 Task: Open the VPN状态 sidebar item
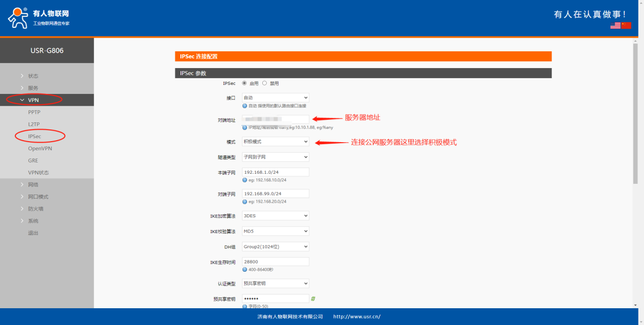pos(38,173)
